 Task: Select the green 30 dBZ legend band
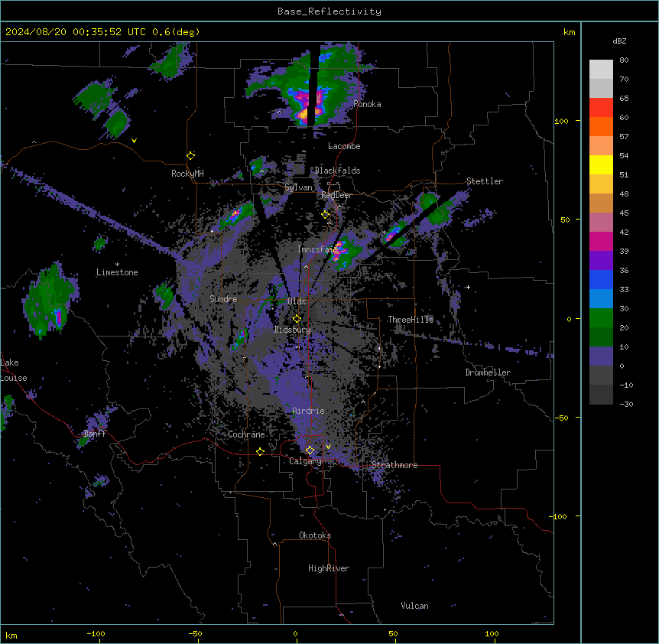601,318
